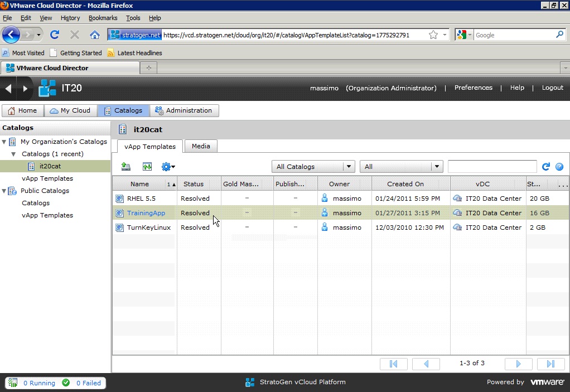570x392 pixels.
Task: Click the vCloud Director forward arrow
Action: point(25,88)
